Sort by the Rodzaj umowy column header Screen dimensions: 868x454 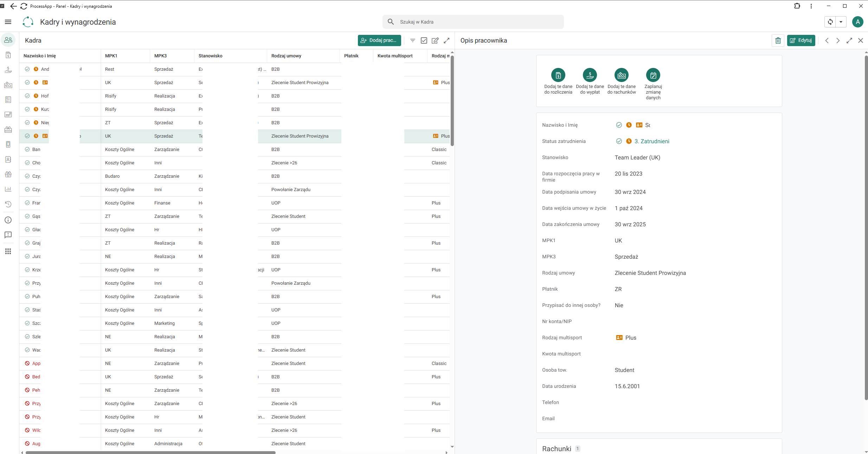[286, 56]
